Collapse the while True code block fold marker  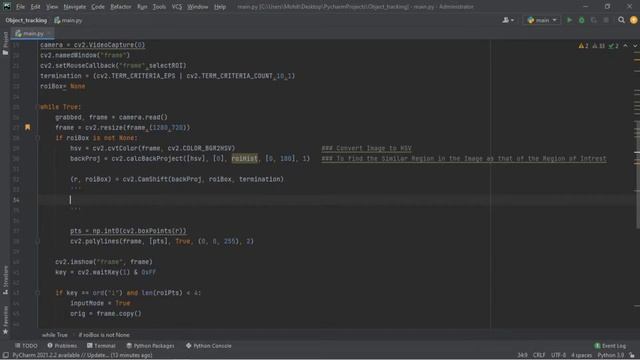click(37, 107)
